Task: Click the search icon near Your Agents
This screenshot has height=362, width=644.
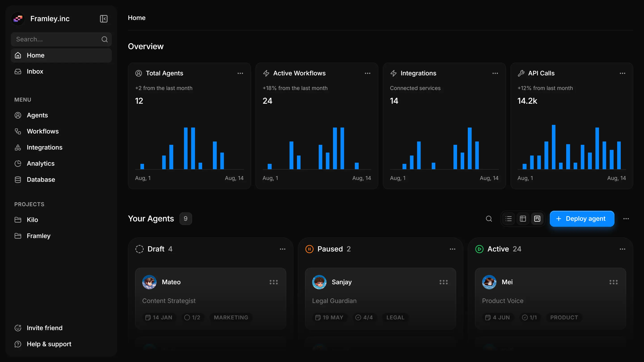Action: coord(489,219)
